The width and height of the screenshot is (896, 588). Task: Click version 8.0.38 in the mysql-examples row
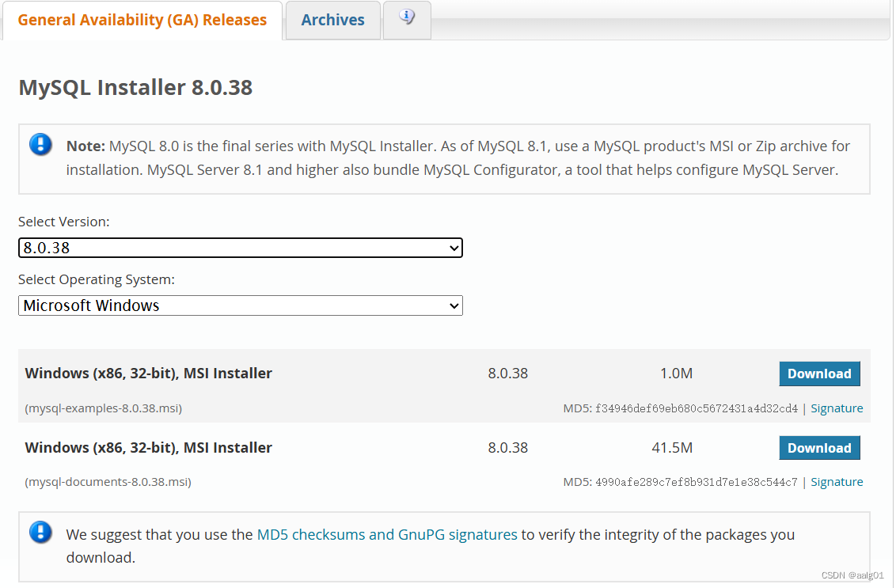(x=508, y=374)
